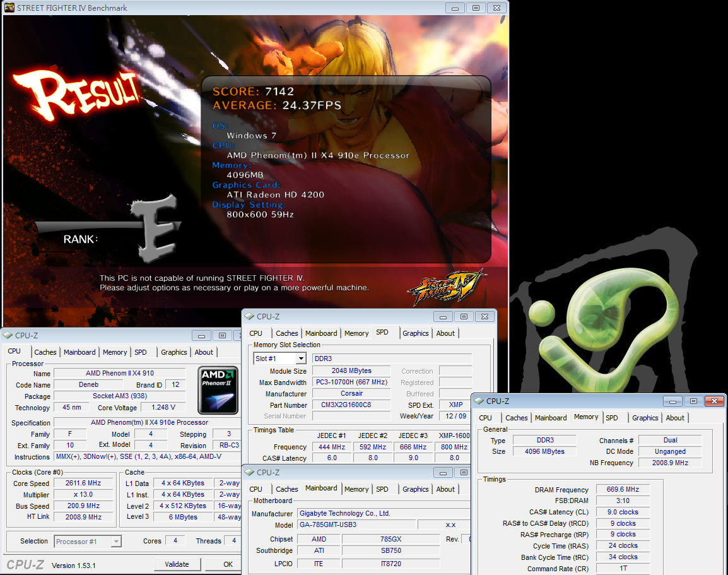728x575 pixels.
Task: Select About tab in the Mainboard CPU-Z window
Action: pyautogui.click(x=445, y=489)
